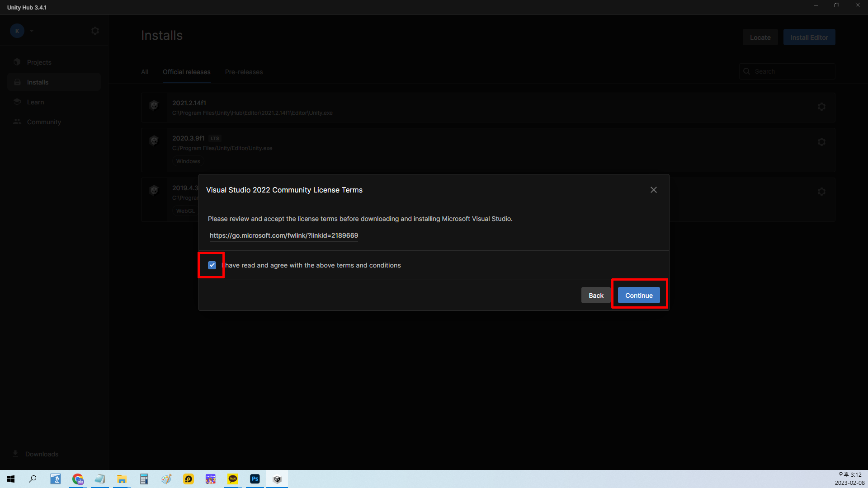
Task: Select Installs in sidebar
Action: click(x=54, y=82)
